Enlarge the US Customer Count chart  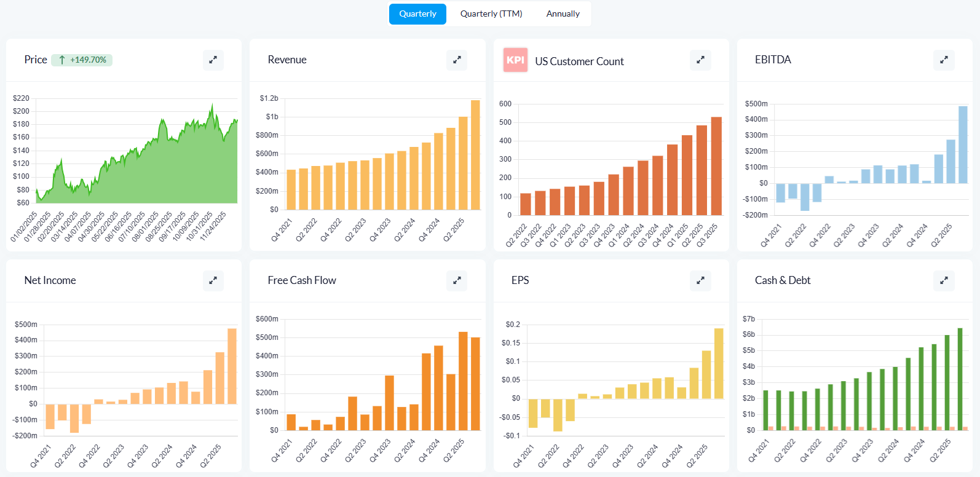pos(700,60)
